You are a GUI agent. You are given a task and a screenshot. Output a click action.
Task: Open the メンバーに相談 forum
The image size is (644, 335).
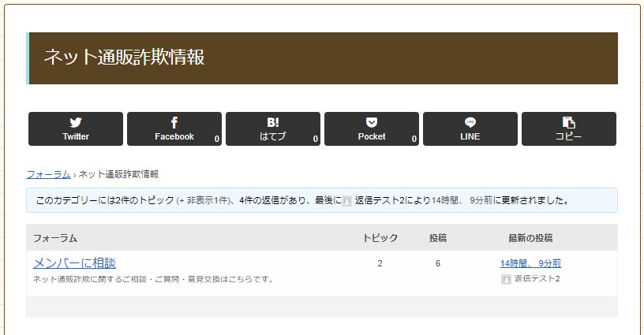click(74, 262)
